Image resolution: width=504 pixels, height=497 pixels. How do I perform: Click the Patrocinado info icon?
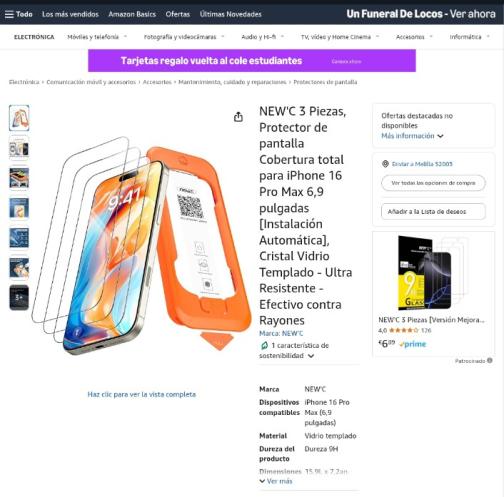[x=489, y=360]
